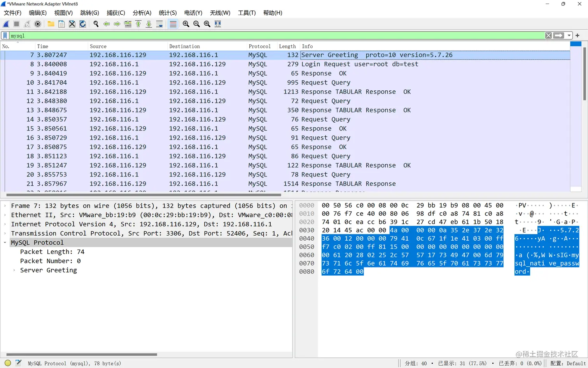Image resolution: width=588 pixels, height=368 pixels.
Task: Toggle packet list colorization
Action: coord(173,24)
